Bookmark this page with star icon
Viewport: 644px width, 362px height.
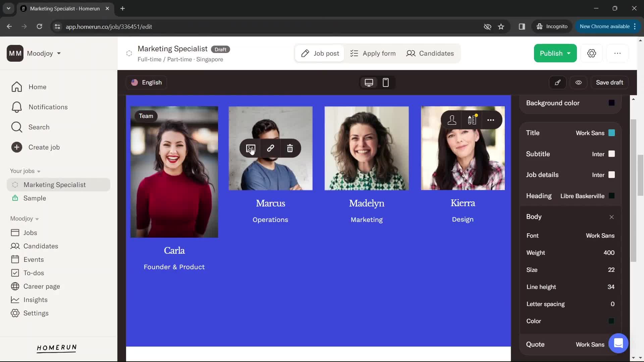(501, 26)
